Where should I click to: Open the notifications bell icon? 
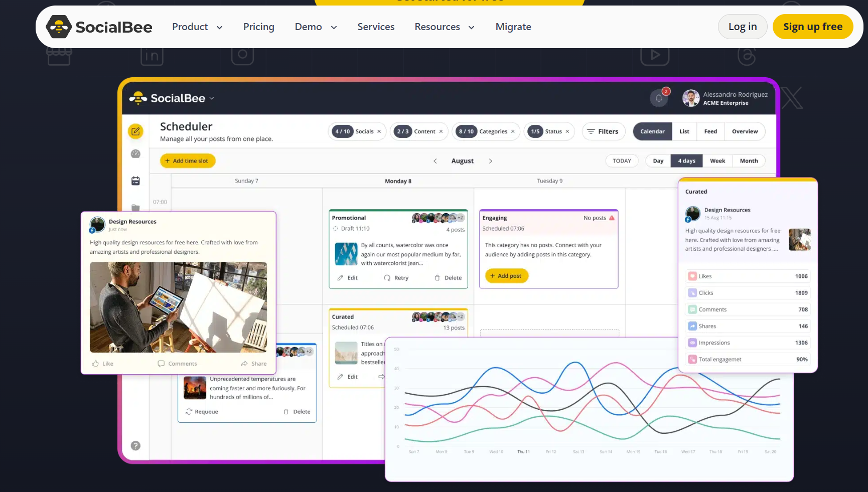(659, 98)
